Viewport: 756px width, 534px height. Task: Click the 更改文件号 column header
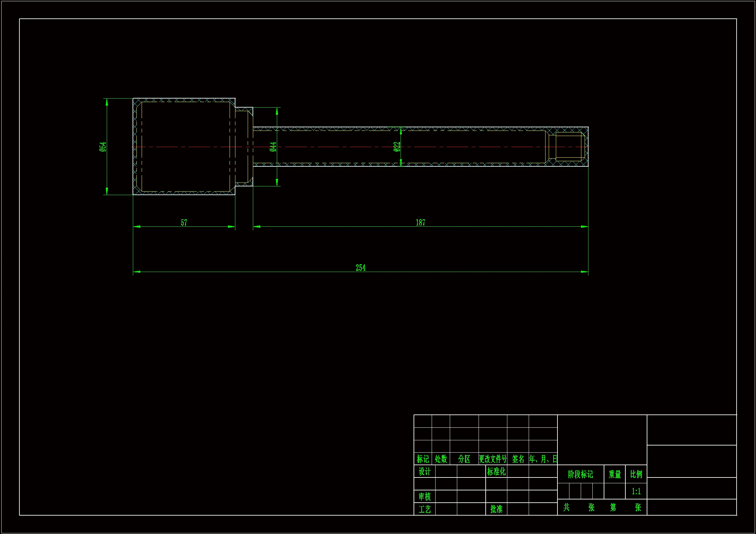pos(492,459)
